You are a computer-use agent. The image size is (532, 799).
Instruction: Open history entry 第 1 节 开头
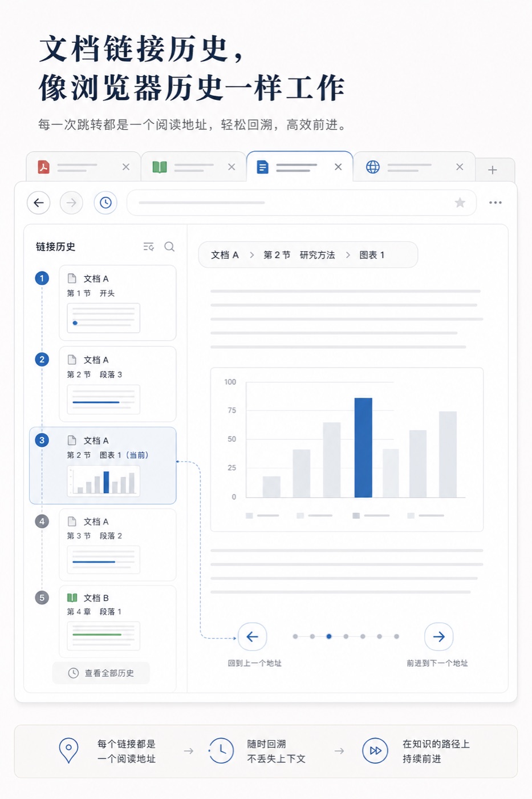tap(117, 302)
